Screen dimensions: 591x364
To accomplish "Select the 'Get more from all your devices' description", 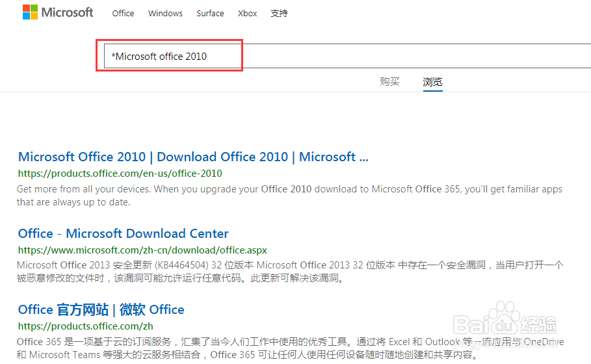I will 289,196.
